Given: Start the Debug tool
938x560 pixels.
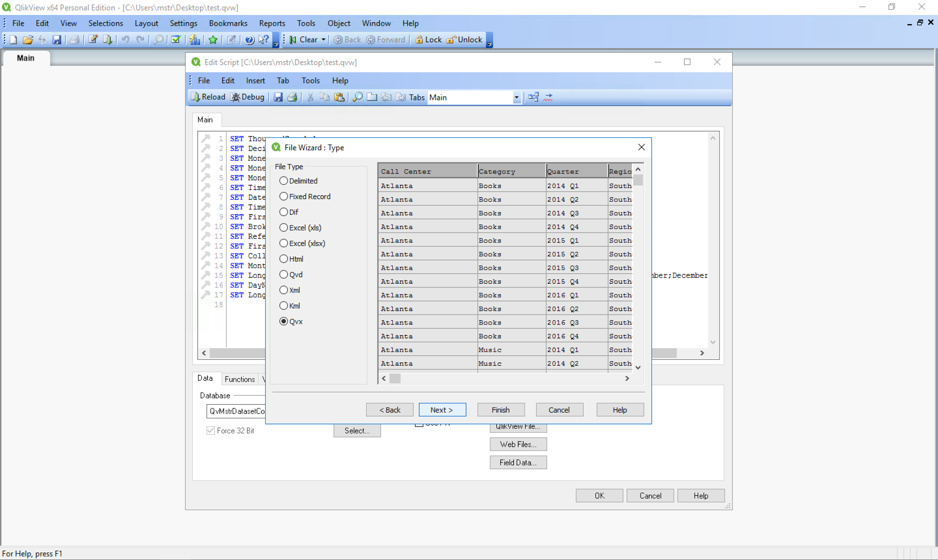Looking at the screenshot, I should 247,97.
